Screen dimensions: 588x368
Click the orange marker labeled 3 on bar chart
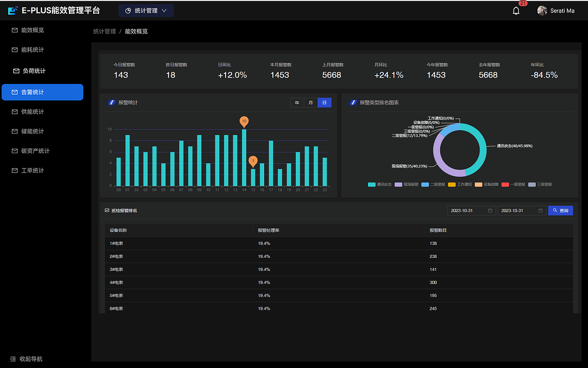click(x=253, y=162)
